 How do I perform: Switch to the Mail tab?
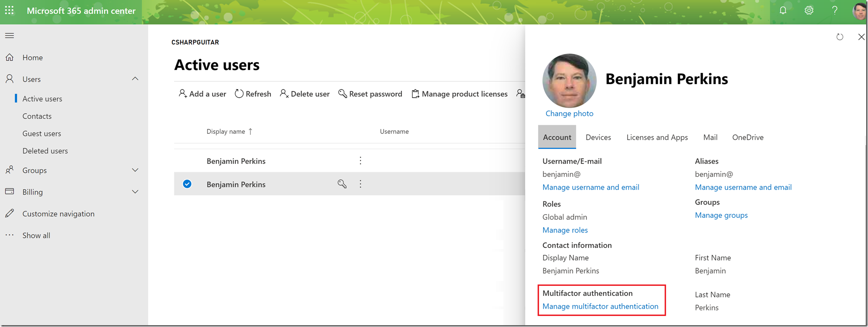(710, 137)
